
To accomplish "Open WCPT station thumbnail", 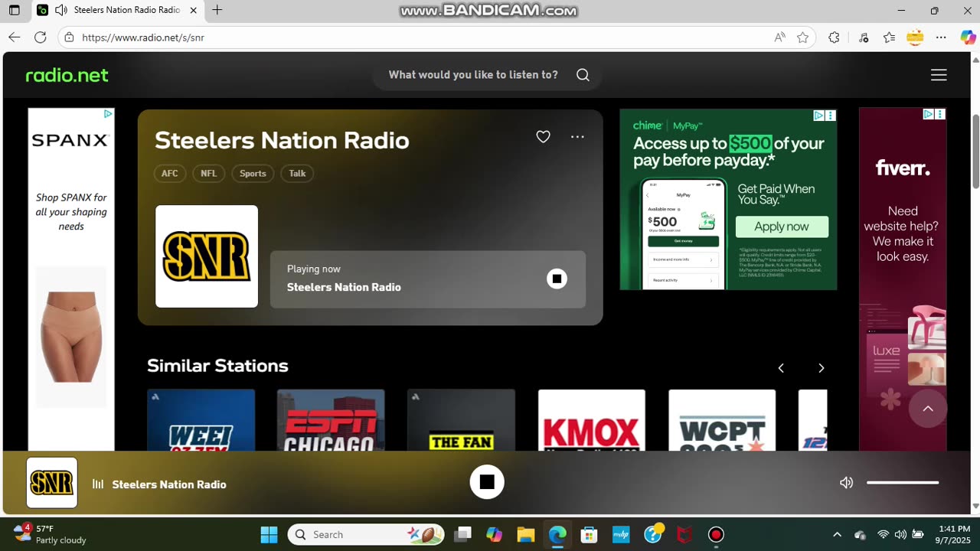I will coord(722,419).
